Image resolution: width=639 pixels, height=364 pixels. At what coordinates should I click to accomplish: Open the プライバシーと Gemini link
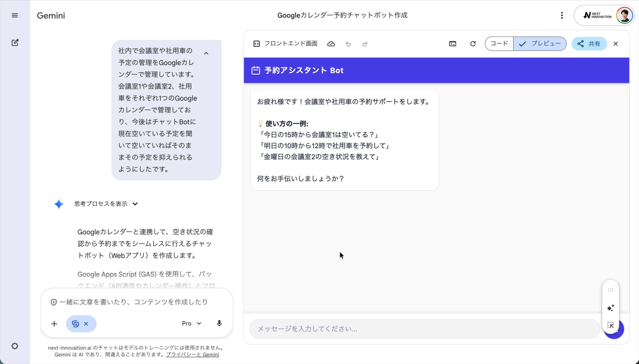coord(193,354)
